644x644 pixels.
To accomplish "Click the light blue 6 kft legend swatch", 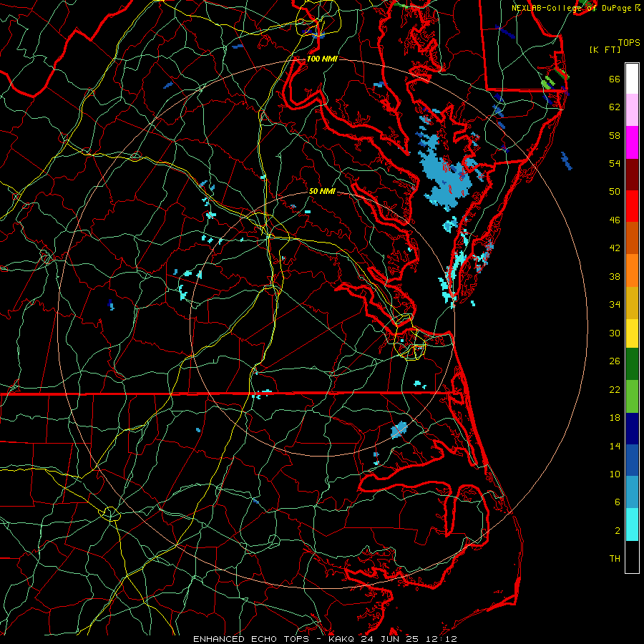I will [x=632, y=492].
